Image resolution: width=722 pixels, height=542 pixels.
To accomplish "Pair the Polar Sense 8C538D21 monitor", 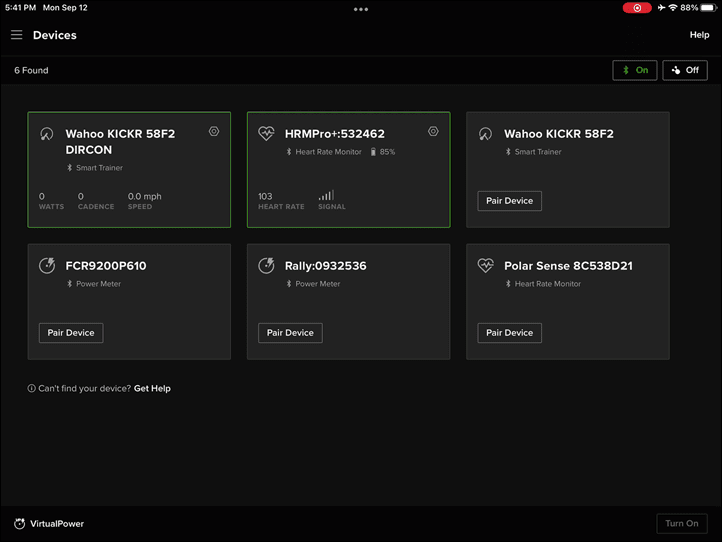I will 509,333.
